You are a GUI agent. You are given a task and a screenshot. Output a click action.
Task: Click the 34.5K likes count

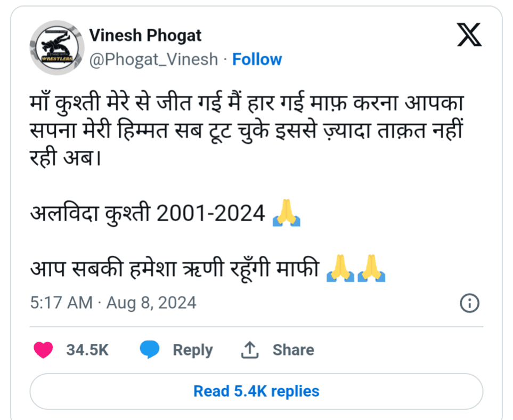point(87,350)
